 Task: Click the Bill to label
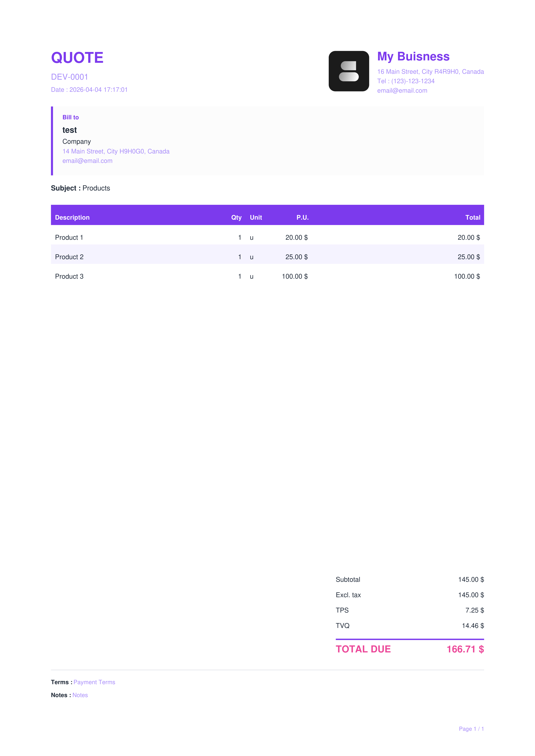tap(71, 117)
